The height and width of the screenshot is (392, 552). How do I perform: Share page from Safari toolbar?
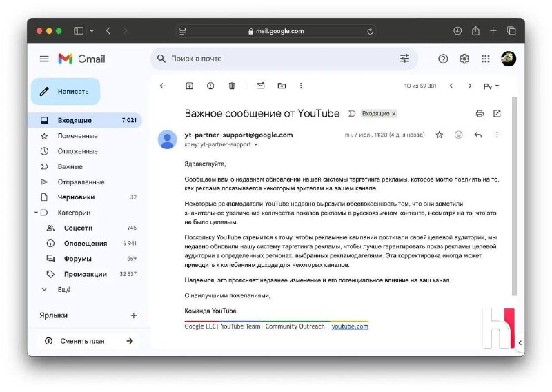click(x=475, y=30)
